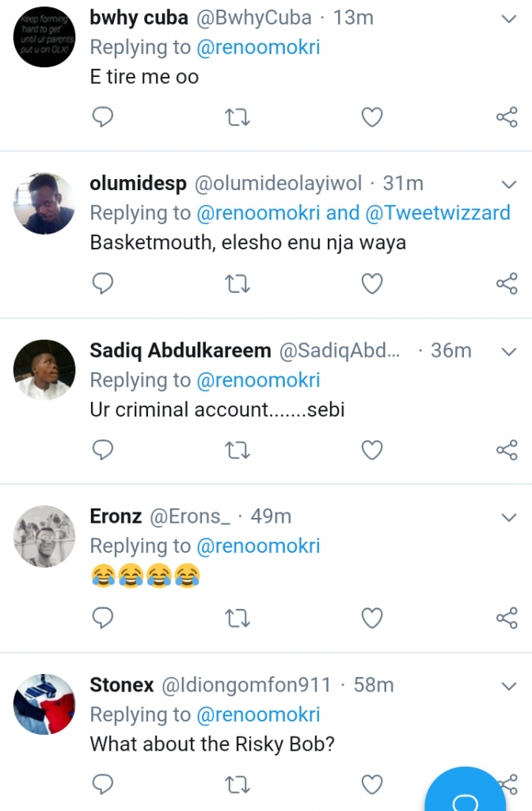
Task: Like Eronz's laughing emoji tweet
Action: tap(372, 618)
